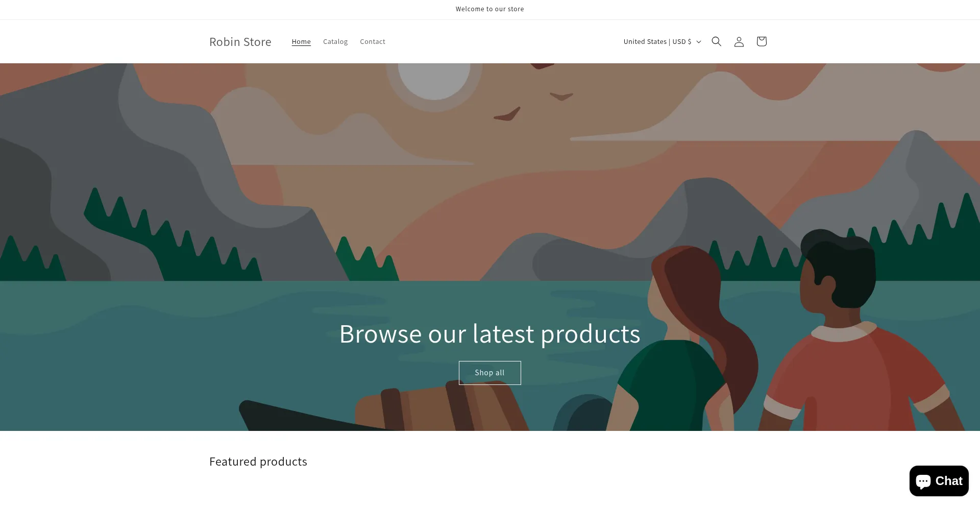Open the Catalog menu item
980x507 pixels.
coord(335,41)
